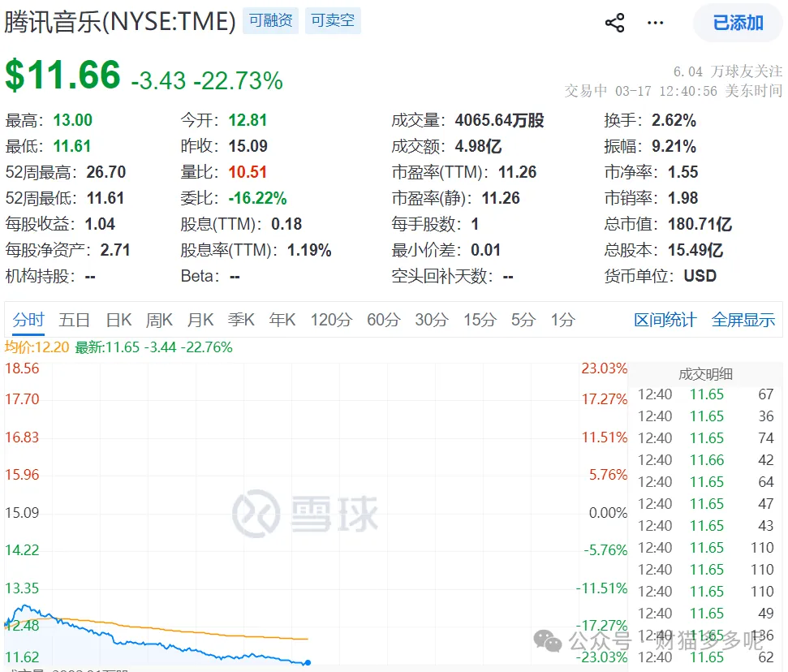The image size is (788, 672).
Task: Switch to the 30分 chart tab
Action: tap(432, 320)
